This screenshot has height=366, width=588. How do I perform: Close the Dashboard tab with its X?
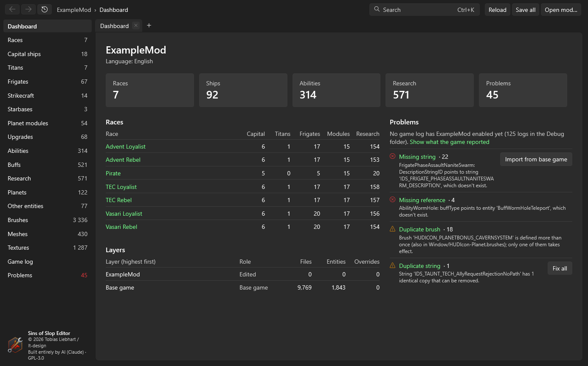tap(136, 25)
